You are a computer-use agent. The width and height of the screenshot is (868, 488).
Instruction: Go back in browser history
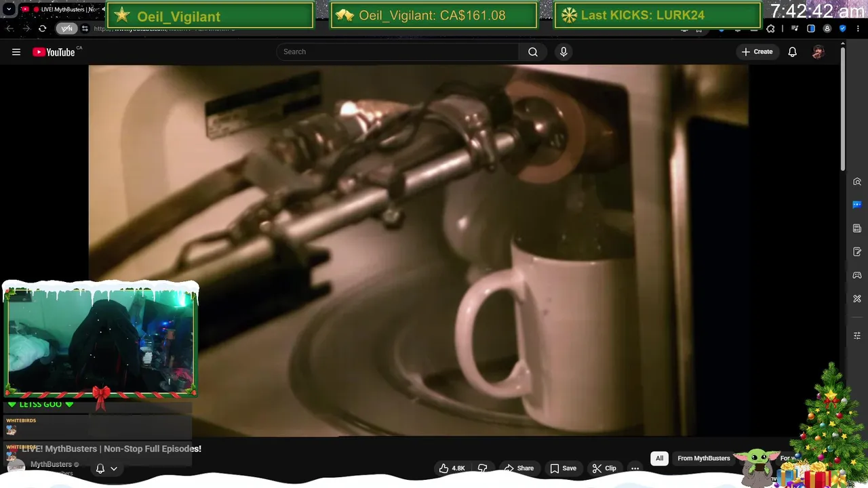tap(9, 28)
